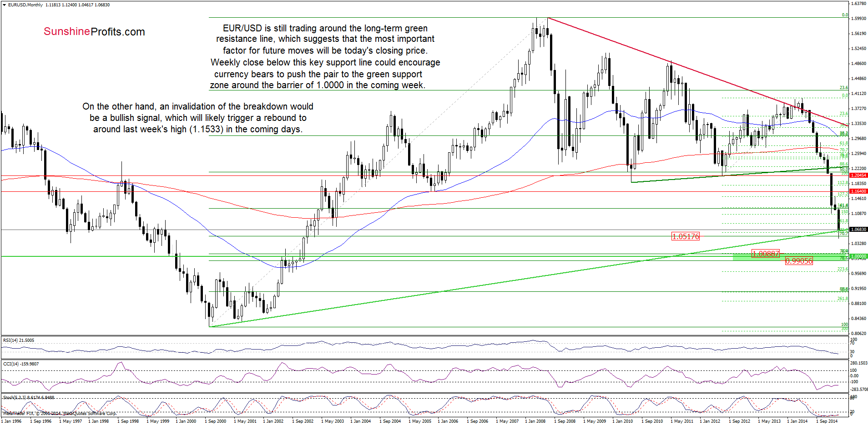Click the 1.63780 price axis label
Image resolution: width=868 pixels, height=425 pixels.
point(858,4)
